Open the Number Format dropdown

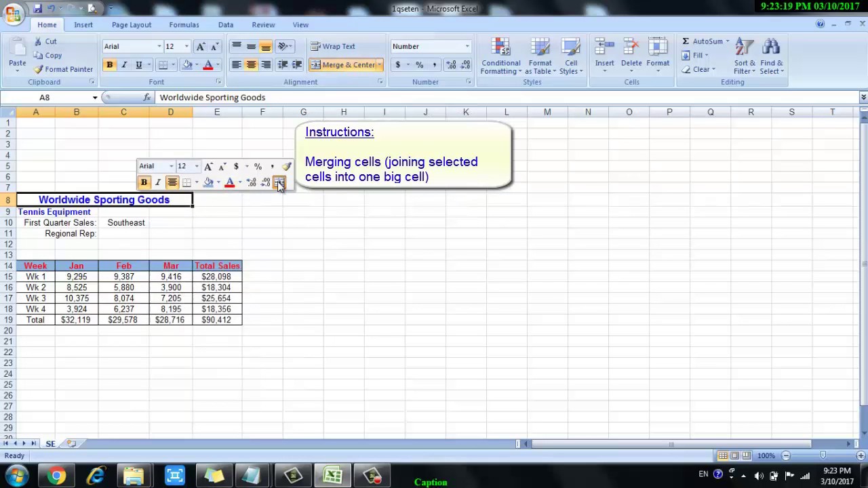tap(467, 46)
